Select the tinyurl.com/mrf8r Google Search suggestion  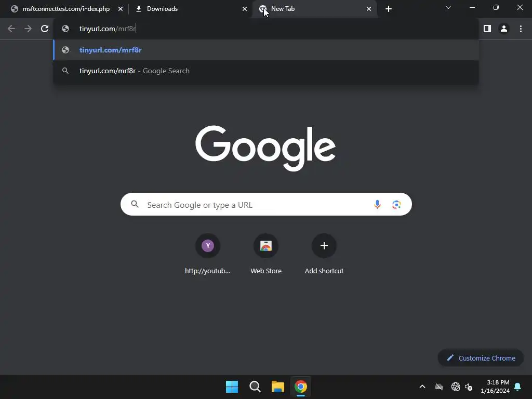coord(266,71)
